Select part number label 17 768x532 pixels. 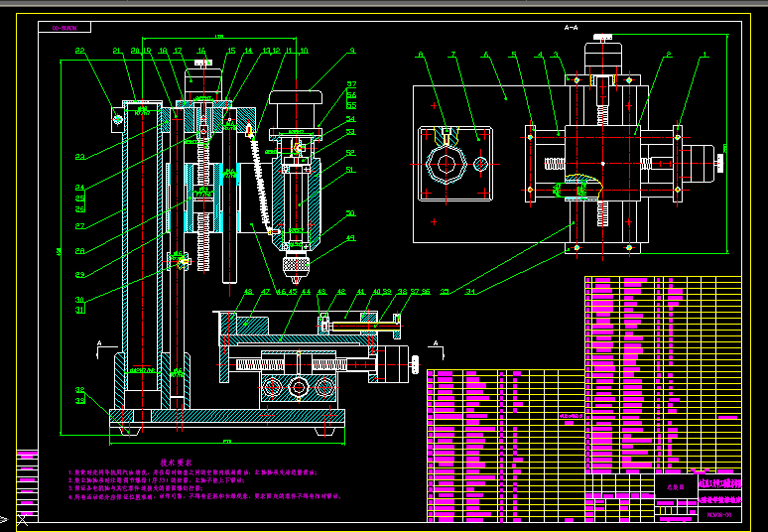[x=178, y=51]
